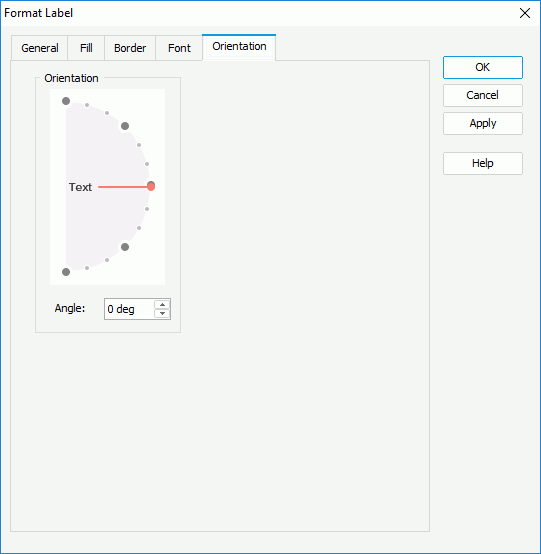The width and height of the screenshot is (541, 554).
Task: Set orientation to the bottom minus-90-degree dot
Action: click(66, 272)
